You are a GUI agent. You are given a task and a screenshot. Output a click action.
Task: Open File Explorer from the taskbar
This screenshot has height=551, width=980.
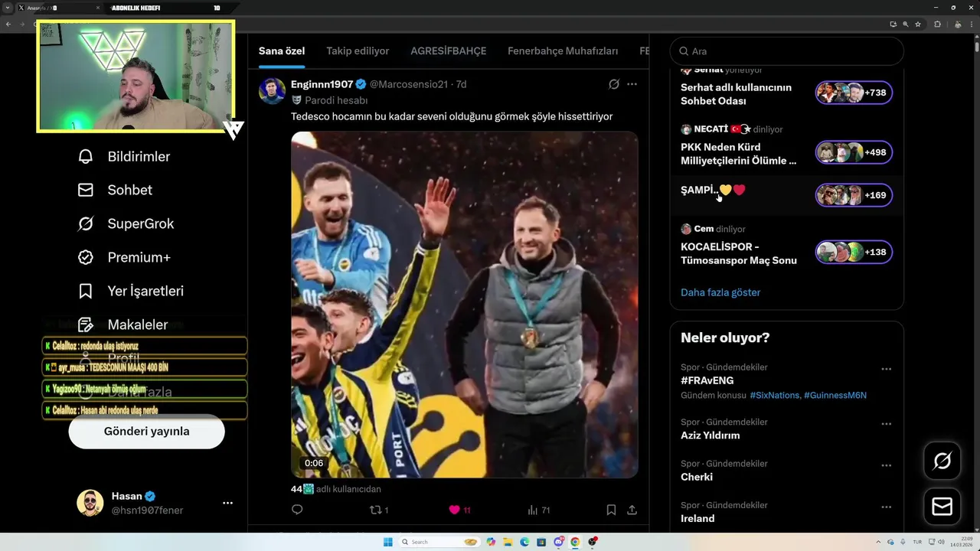tap(508, 542)
